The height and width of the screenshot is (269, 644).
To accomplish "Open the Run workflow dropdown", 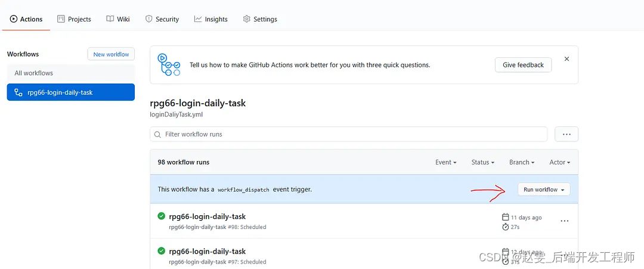I will pos(544,189).
